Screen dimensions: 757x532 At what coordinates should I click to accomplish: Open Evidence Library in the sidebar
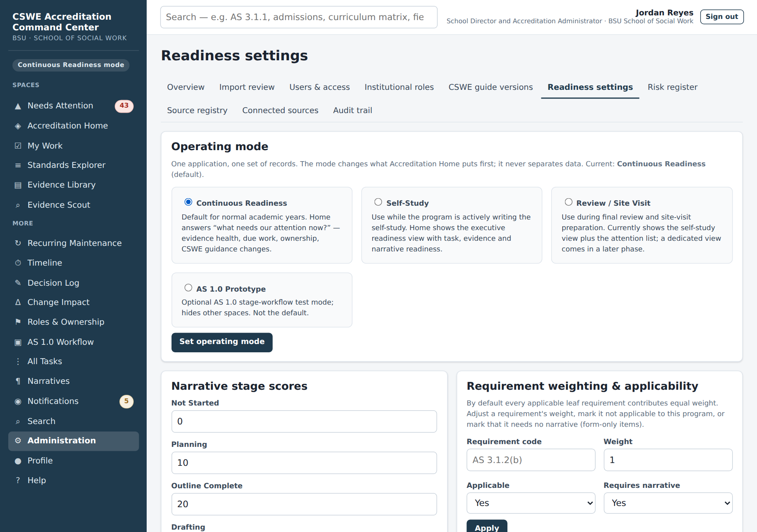73,185
